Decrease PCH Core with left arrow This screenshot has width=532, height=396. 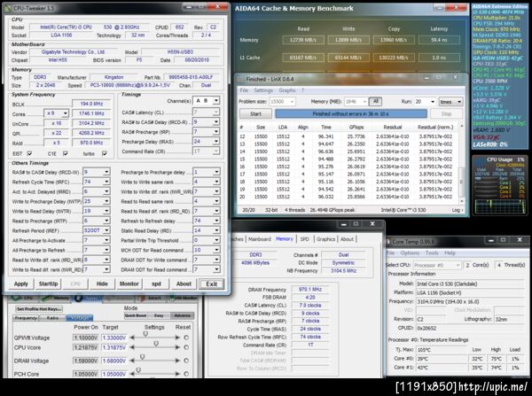(x=133, y=374)
